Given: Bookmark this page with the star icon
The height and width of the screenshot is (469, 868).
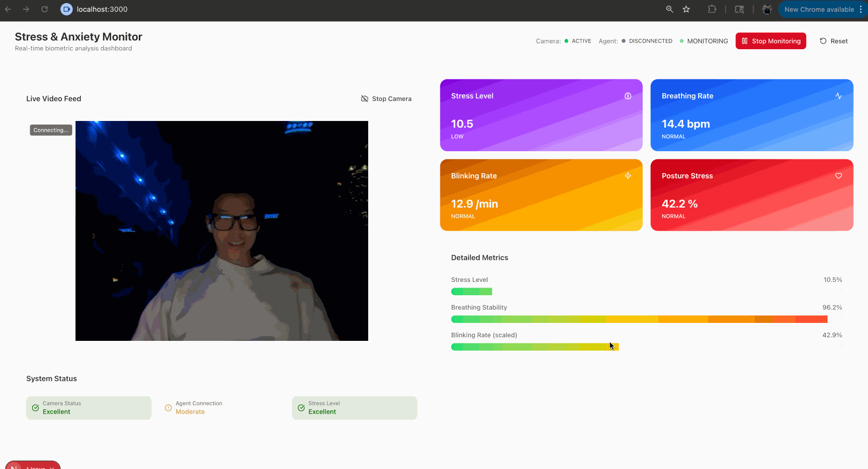Looking at the screenshot, I should (x=686, y=9).
